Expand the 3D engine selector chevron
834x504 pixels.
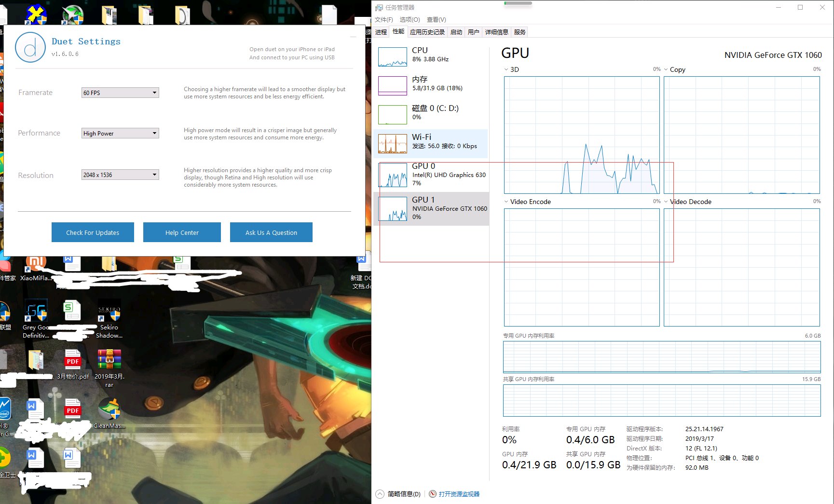click(506, 69)
